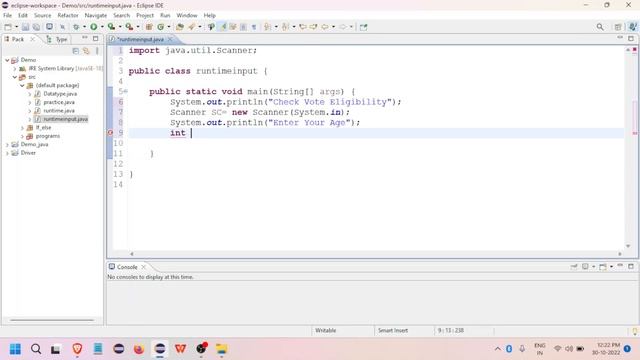Click the Back navigation arrow icon
The width and height of the screenshot is (640, 360).
[325, 27]
